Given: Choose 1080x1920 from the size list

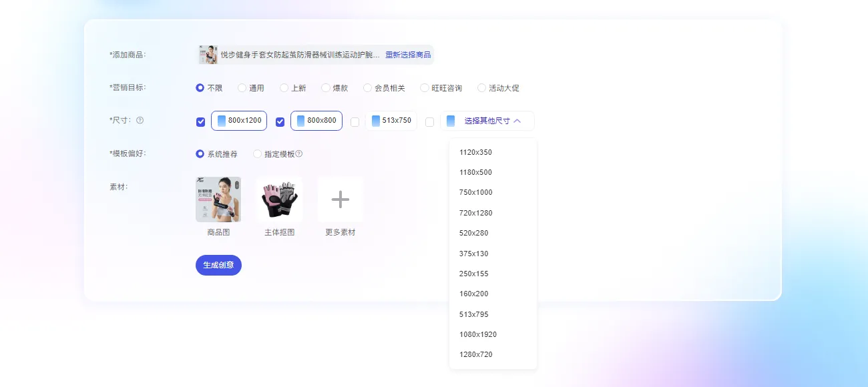Looking at the screenshot, I should (x=493, y=334).
